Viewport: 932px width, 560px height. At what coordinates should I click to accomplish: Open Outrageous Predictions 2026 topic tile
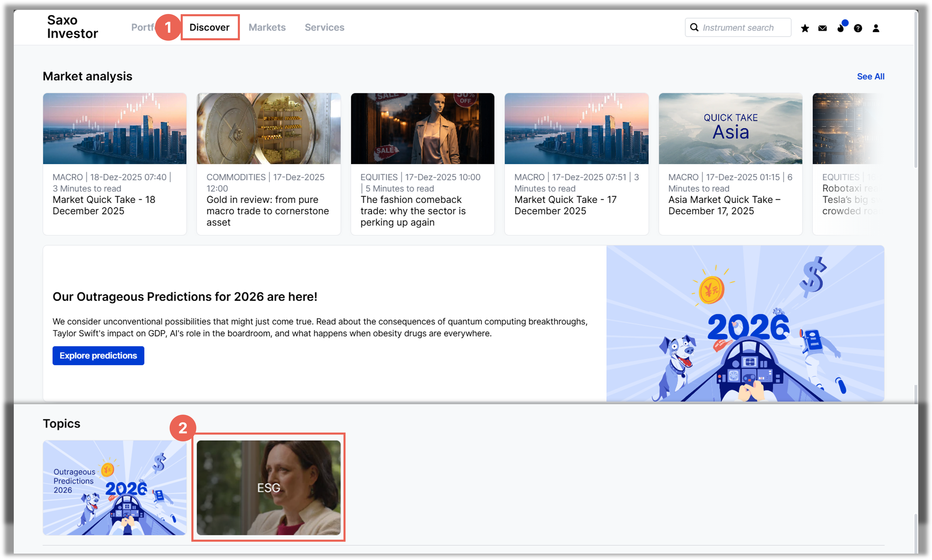coord(114,487)
